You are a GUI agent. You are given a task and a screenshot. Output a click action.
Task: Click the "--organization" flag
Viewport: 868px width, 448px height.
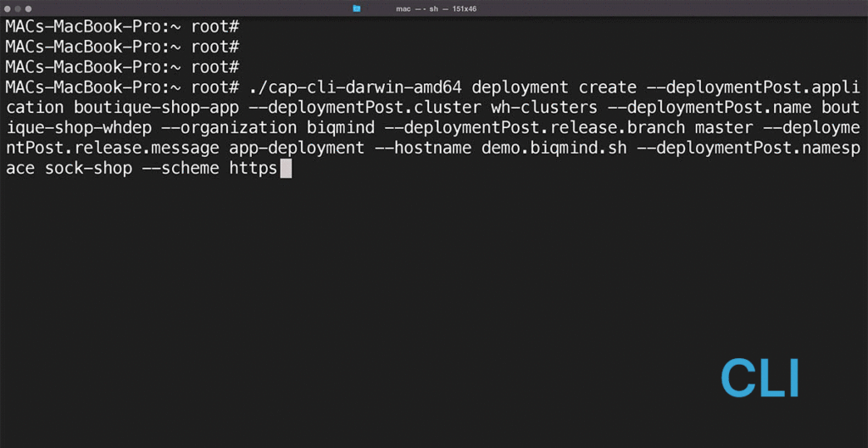pos(229,128)
